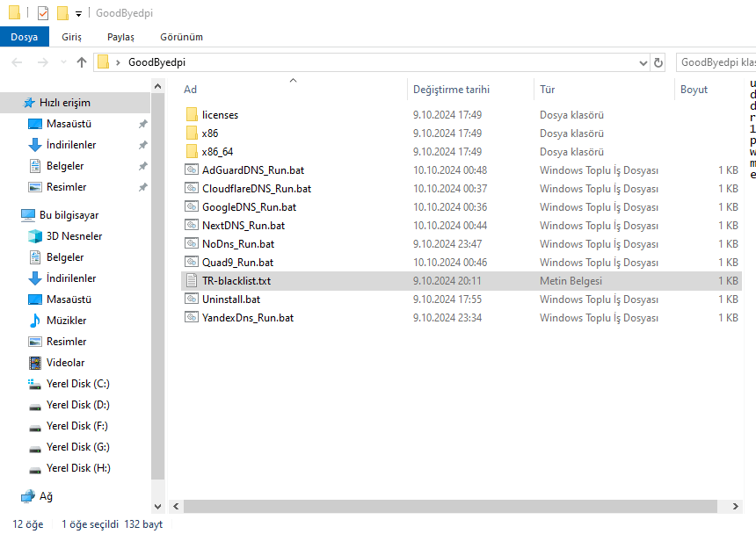This screenshot has width=756, height=534.
Task: Open the recent locations dropdown arrow
Action: point(63,62)
